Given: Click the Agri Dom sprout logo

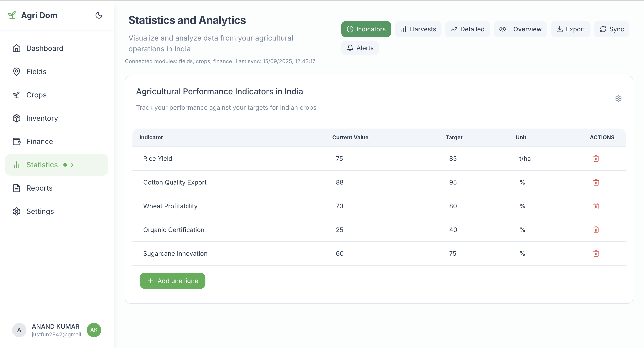Looking at the screenshot, I should tap(12, 15).
